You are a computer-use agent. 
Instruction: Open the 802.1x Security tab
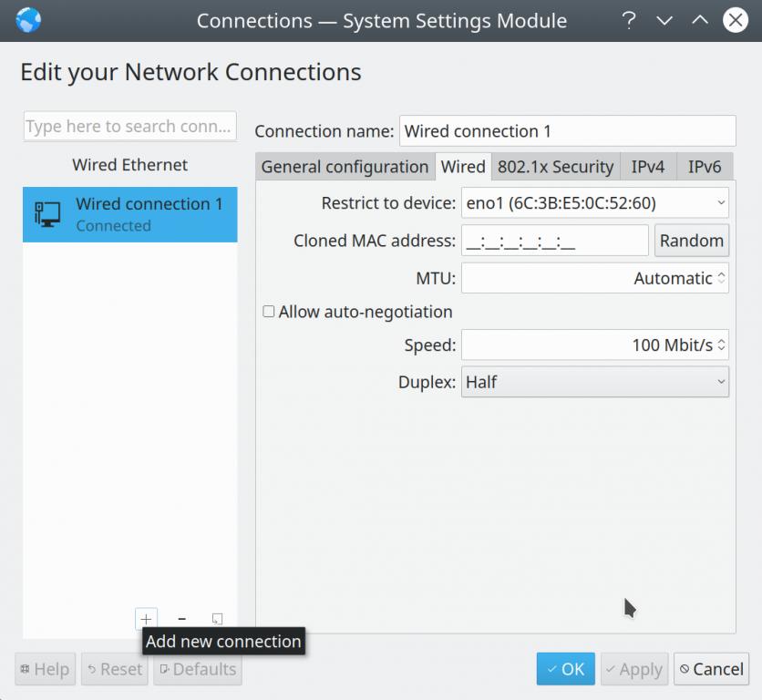tap(555, 167)
